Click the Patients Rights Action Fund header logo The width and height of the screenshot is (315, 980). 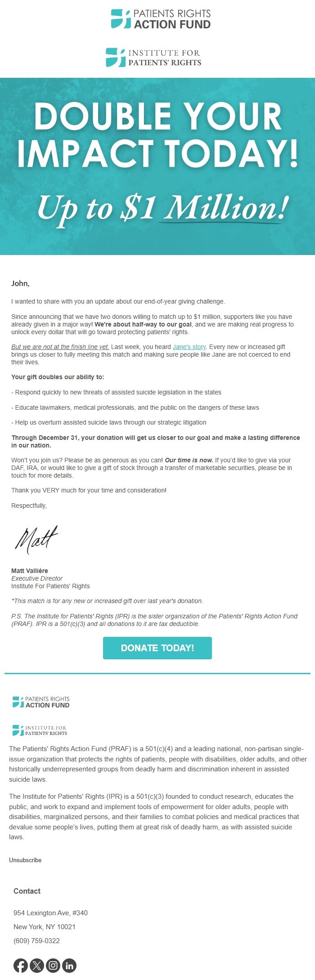click(160, 19)
